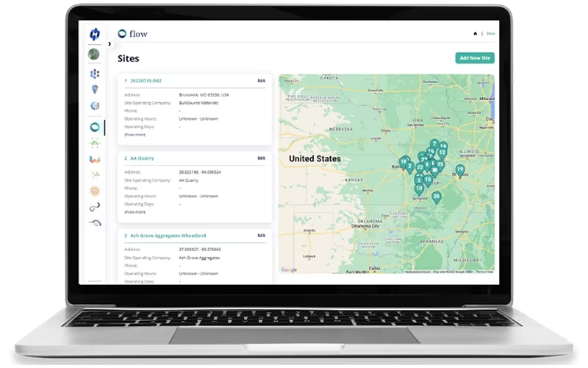Click map marker number 14
The image size is (588, 368).
pyautogui.click(x=444, y=146)
